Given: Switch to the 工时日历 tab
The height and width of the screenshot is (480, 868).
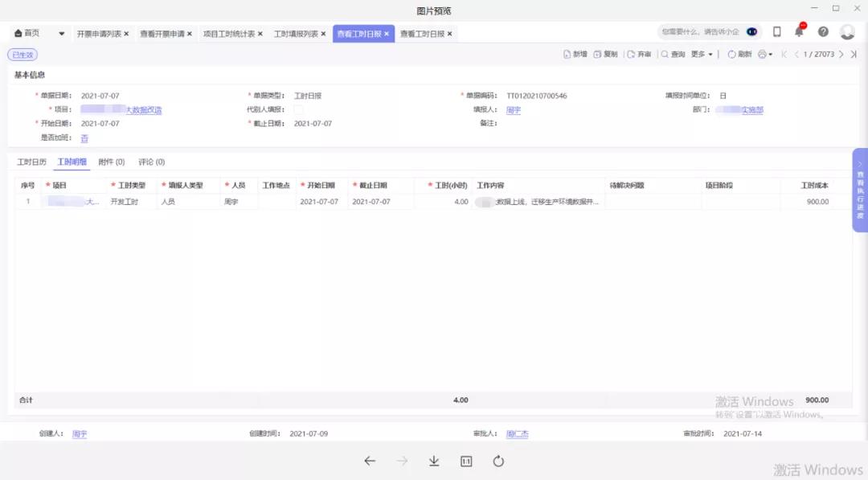Looking at the screenshot, I should pos(32,162).
